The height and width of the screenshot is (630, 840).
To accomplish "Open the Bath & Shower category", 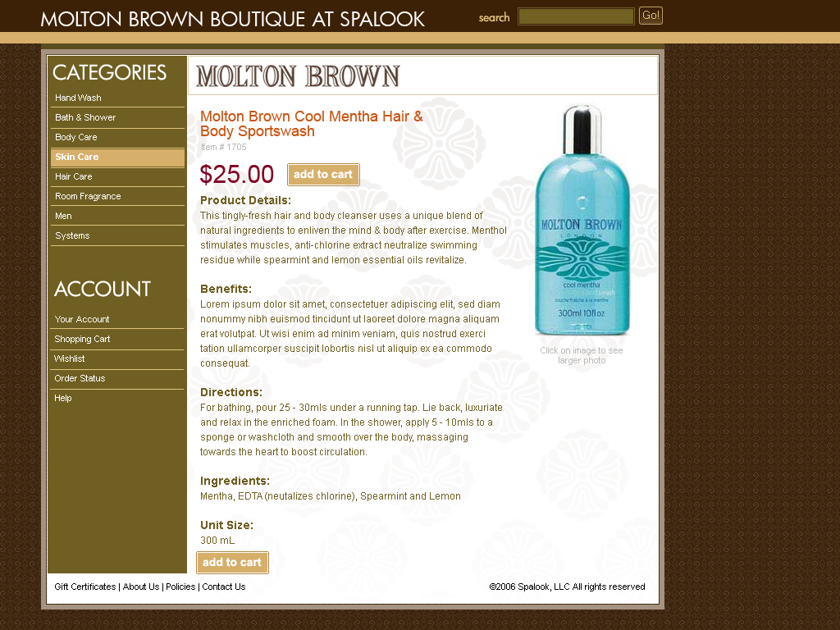I will 85,117.
